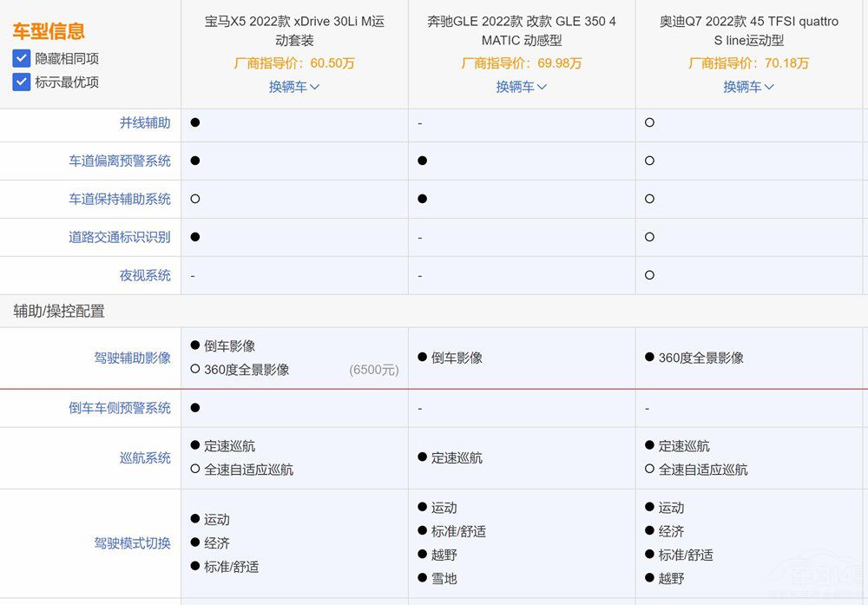
Task: Click the 巡航系统 link
Action: tap(145, 457)
